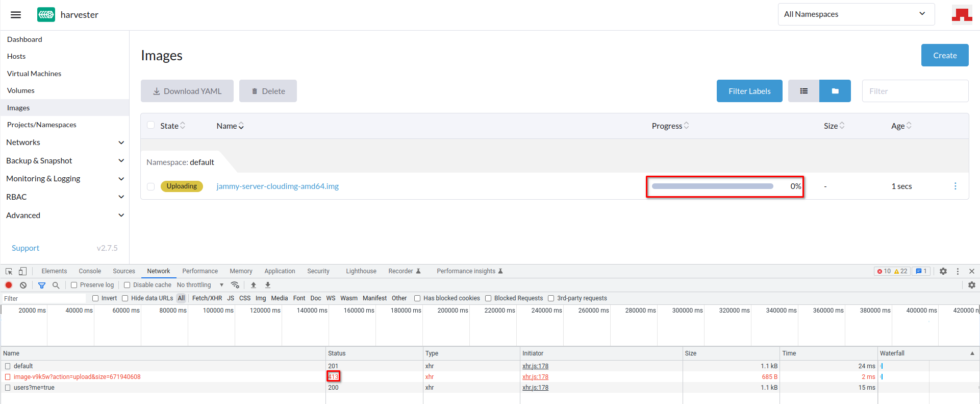Click the Create button
This screenshot has height=404, width=980.
944,55
